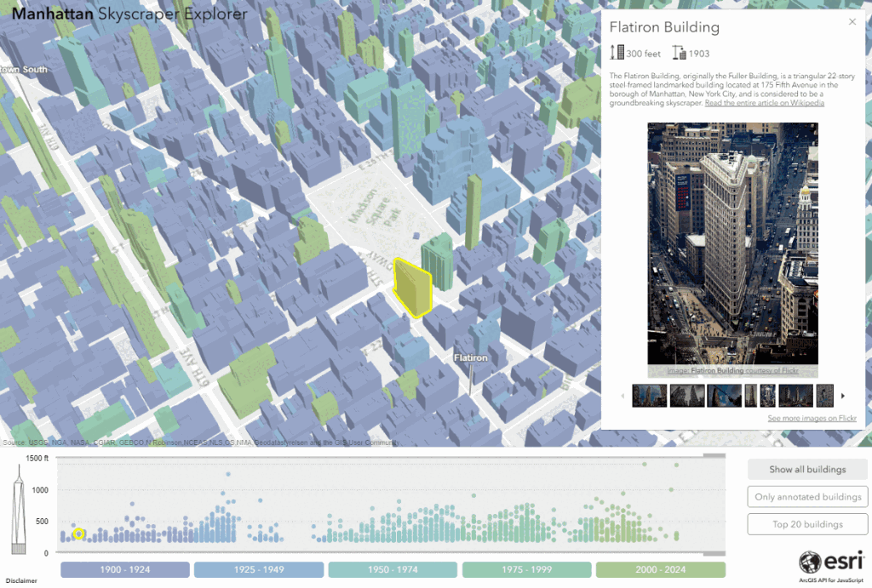Select Top 20 buildings filter

point(807,523)
